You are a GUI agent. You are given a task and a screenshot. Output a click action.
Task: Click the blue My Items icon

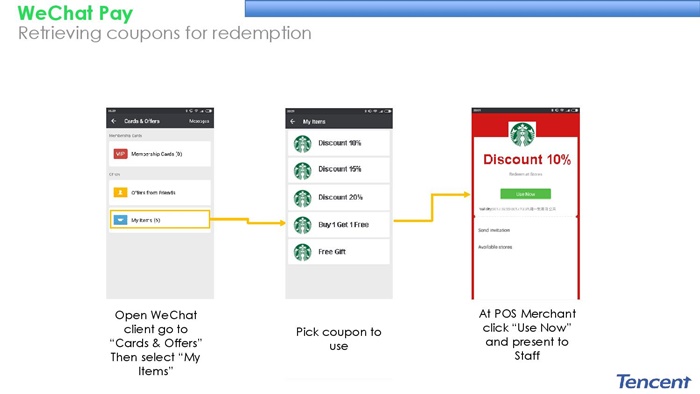pos(120,220)
